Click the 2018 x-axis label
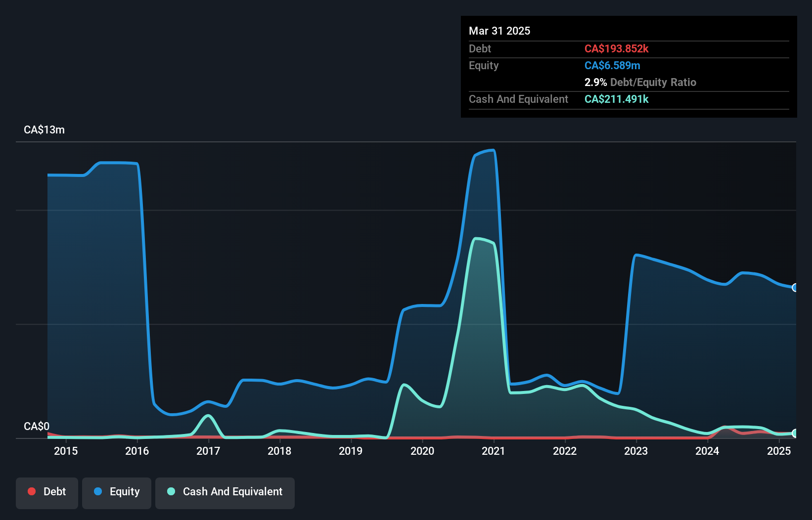The width and height of the screenshot is (812, 520). click(x=279, y=451)
